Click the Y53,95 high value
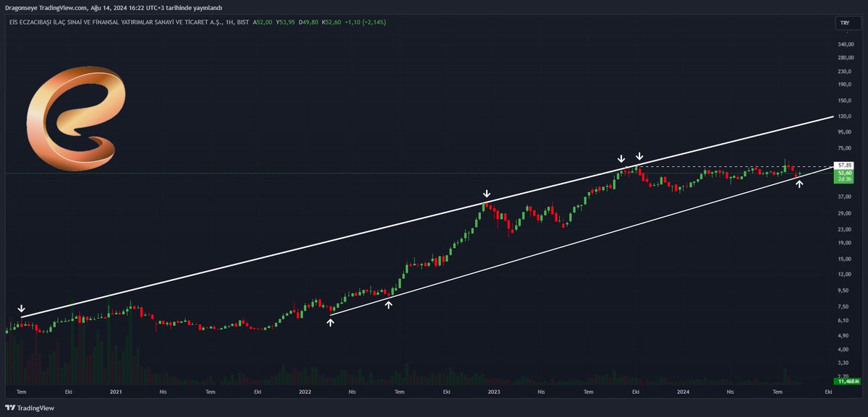Viewport: 868px width, 417px height. pos(285,22)
